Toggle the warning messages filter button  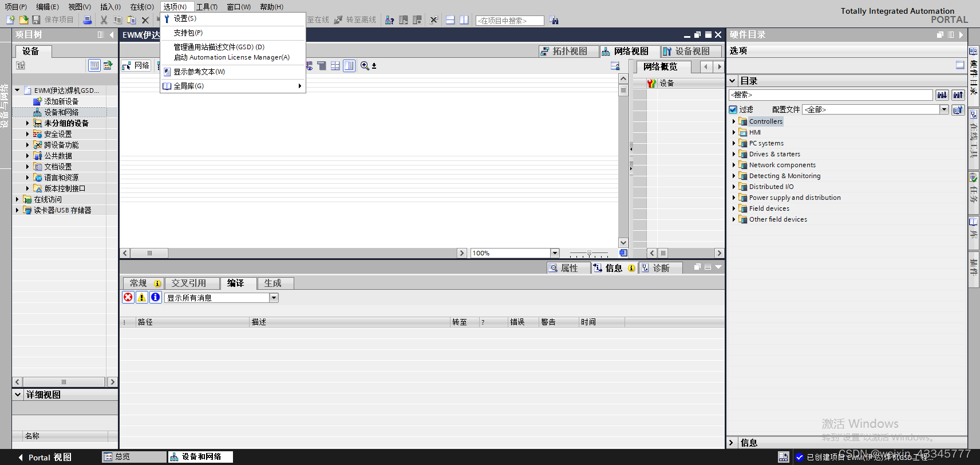pyautogui.click(x=142, y=297)
